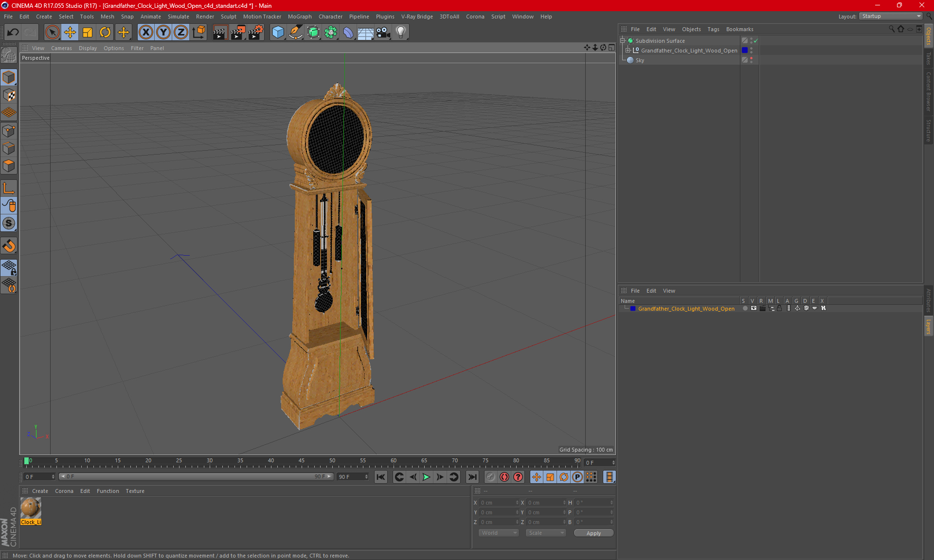Toggle viewport maximize icon
This screenshot has width=934, height=560.
[611, 48]
